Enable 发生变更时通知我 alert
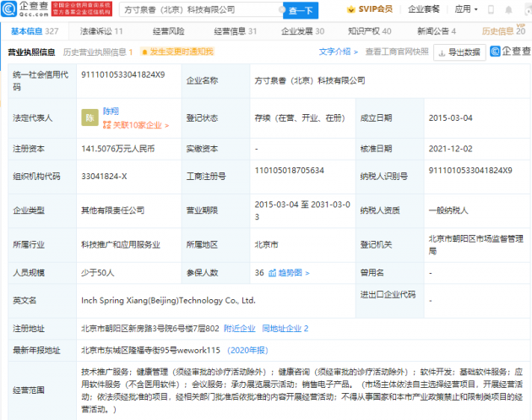The image size is (532, 420). (177, 52)
